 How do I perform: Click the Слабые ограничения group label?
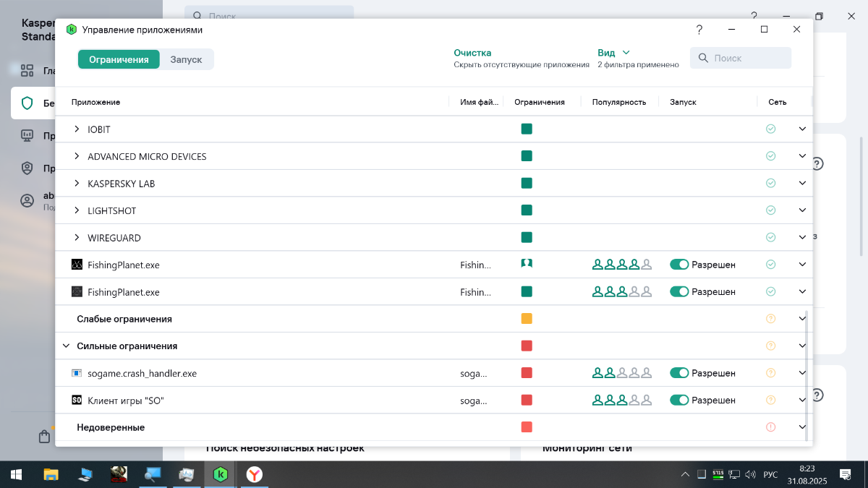coord(124,319)
